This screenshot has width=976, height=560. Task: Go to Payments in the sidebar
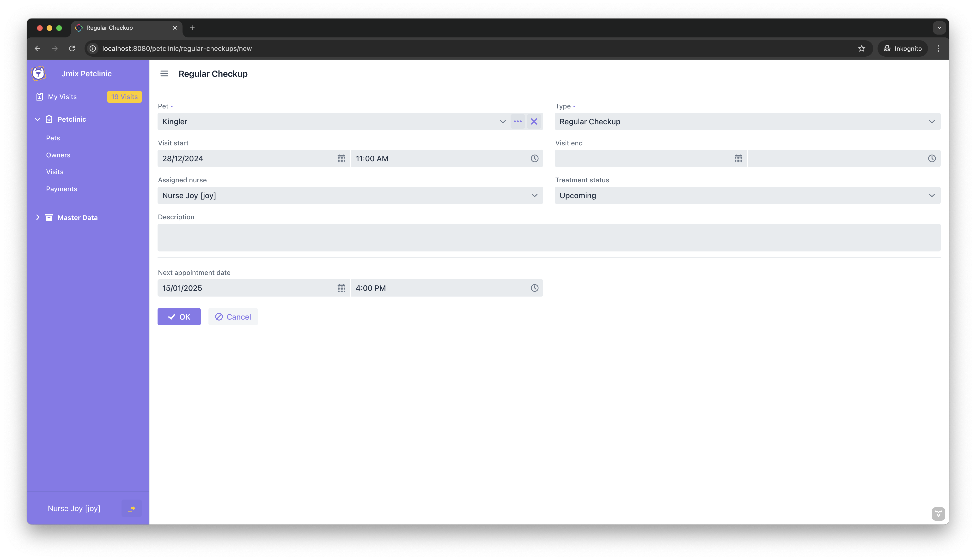[x=61, y=189]
